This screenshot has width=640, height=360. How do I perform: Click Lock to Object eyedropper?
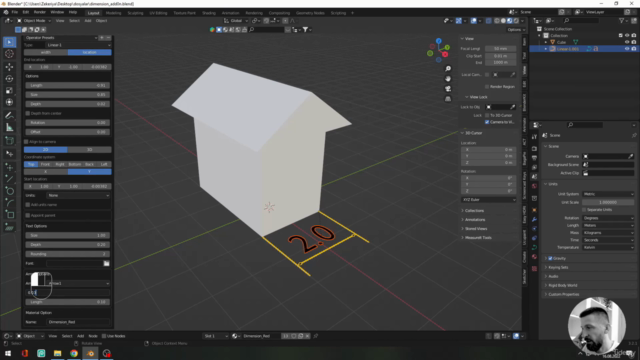pos(513,107)
